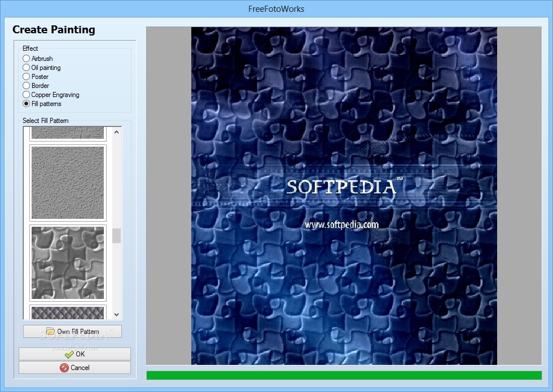The height and width of the screenshot is (392, 553).
Task: Click the folder icon on Own Fill Pattern
Action: coord(50,332)
